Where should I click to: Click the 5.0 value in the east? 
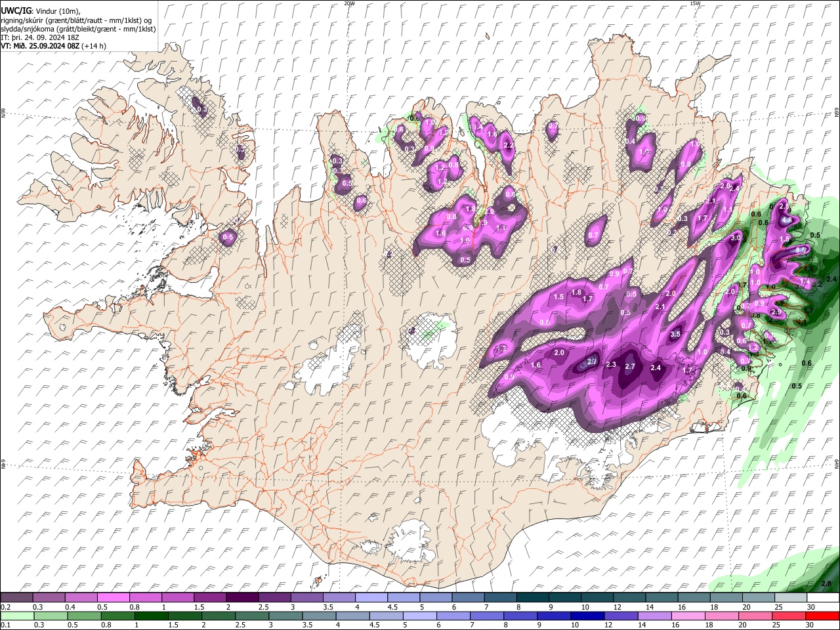(x=801, y=250)
